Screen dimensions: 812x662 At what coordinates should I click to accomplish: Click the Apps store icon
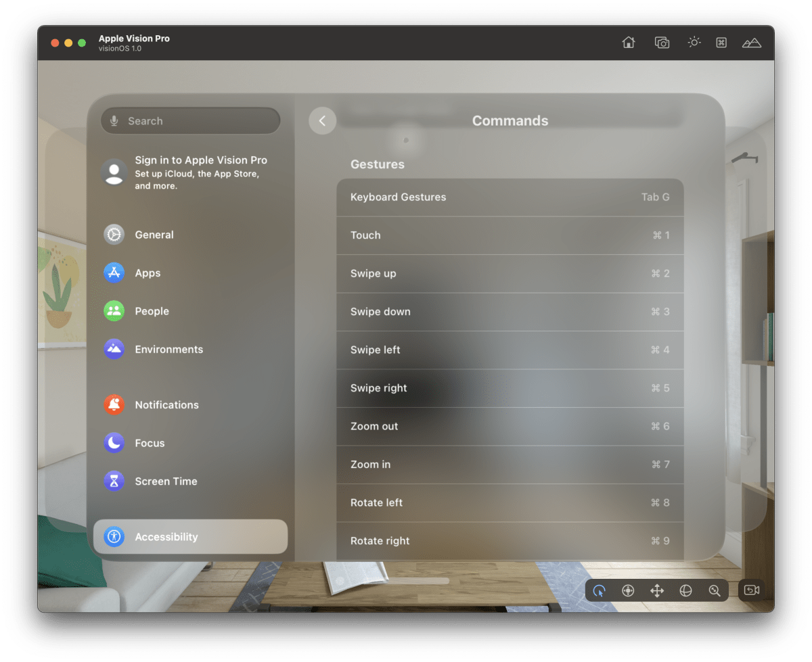114,273
